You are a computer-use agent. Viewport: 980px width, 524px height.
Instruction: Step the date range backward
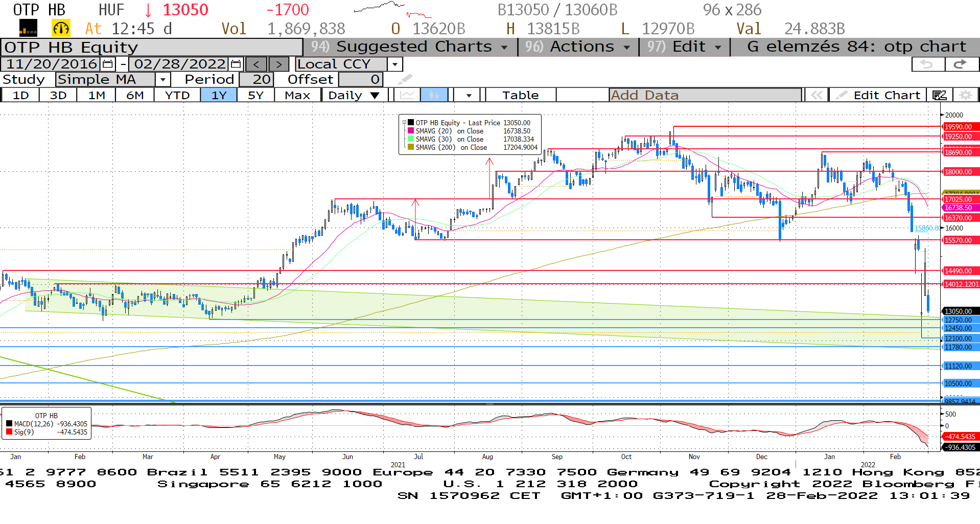tap(256, 64)
